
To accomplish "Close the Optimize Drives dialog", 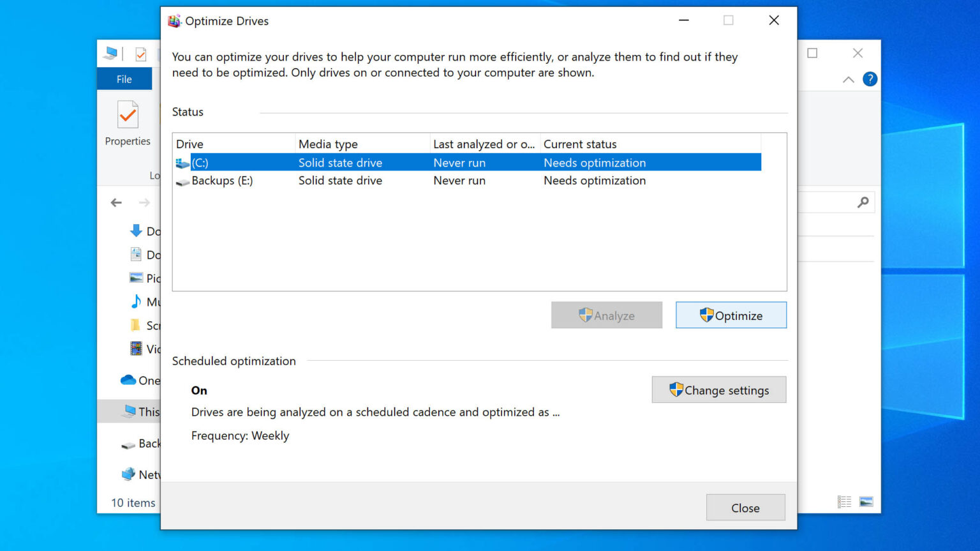I will [745, 508].
